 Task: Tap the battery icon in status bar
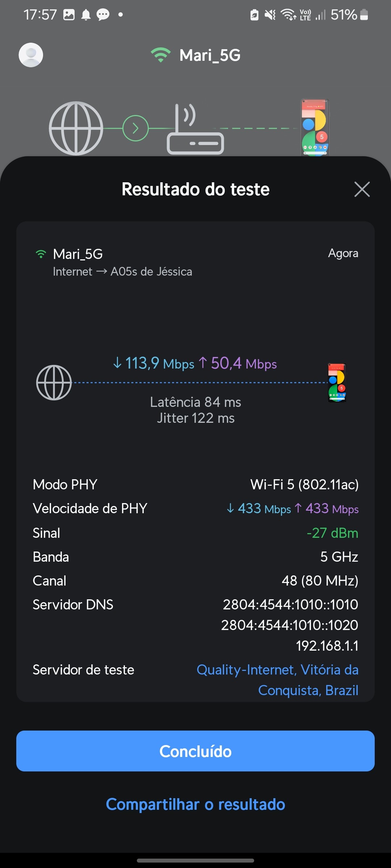[364, 15]
